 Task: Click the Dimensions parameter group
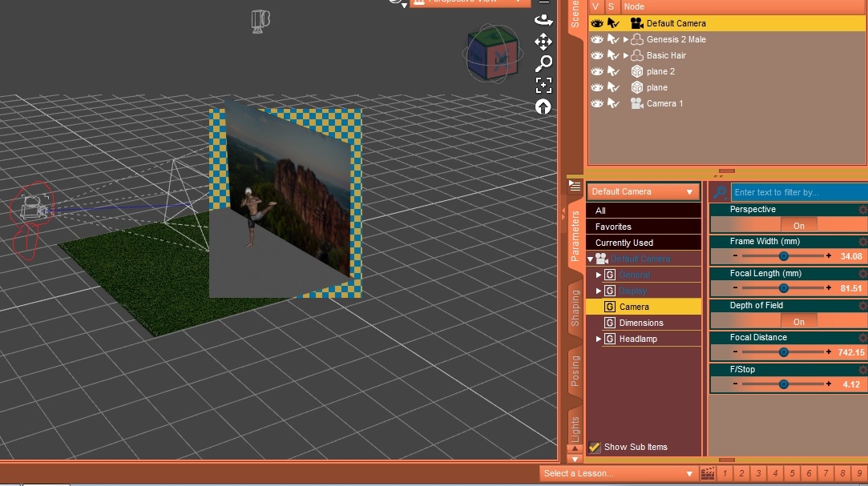point(640,323)
